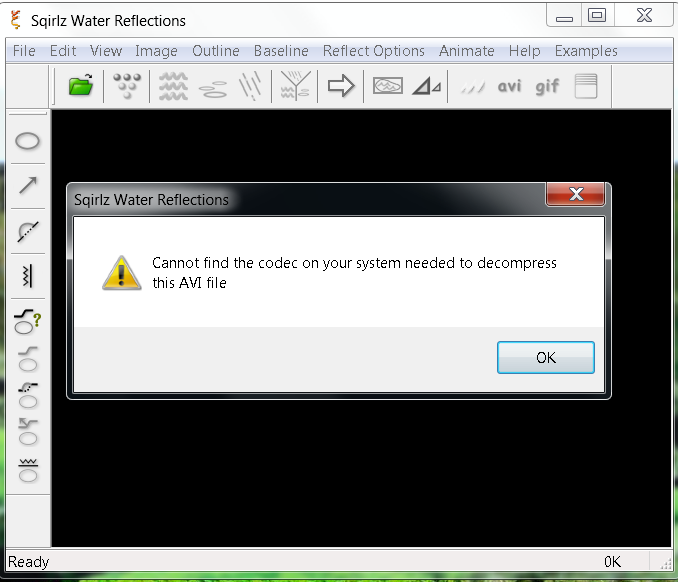Image resolution: width=678 pixels, height=582 pixels.
Task: Select the ring ripples icon
Action: point(213,88)
